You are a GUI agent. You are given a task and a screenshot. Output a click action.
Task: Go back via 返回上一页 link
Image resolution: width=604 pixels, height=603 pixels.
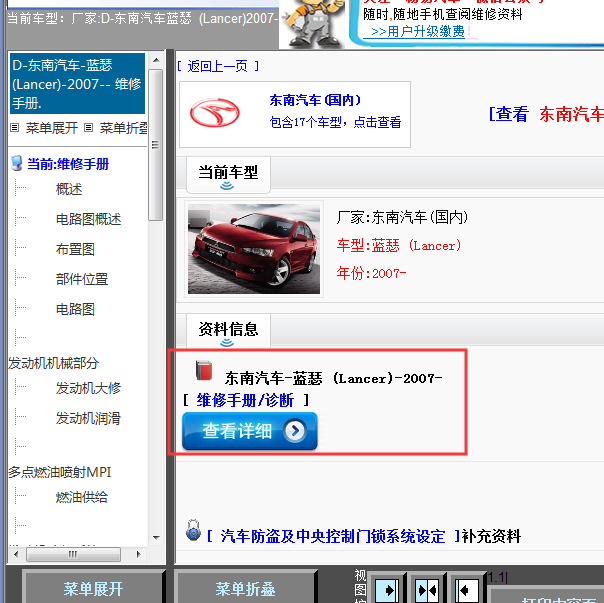[x=218, y=66]
